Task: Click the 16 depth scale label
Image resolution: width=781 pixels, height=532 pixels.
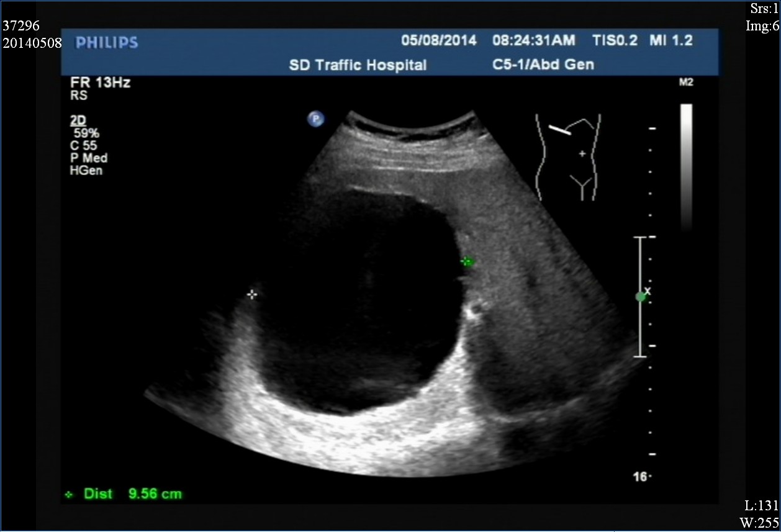Action: coord(640,477)
